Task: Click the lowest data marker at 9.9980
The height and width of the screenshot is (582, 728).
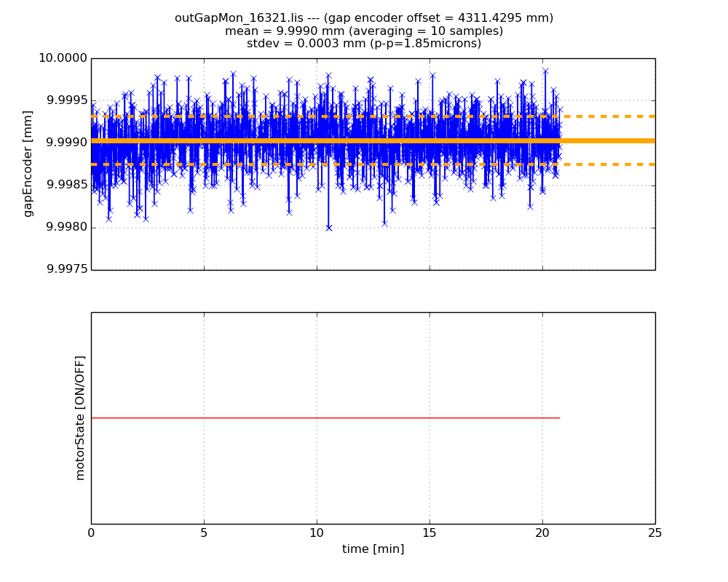Action: [328, 228]
